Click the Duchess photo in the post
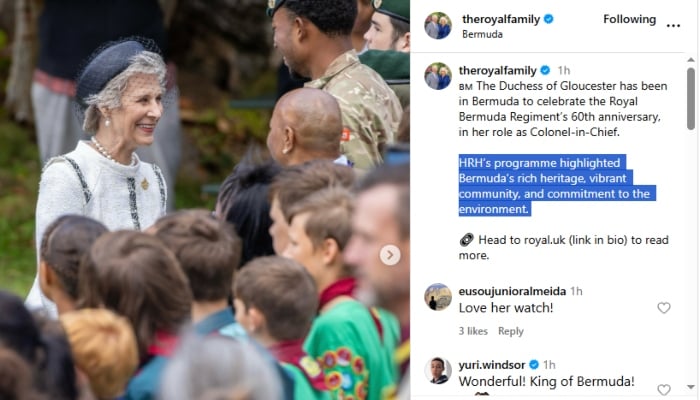The width and height of the screenshot is (700, 400). point(205,200)
